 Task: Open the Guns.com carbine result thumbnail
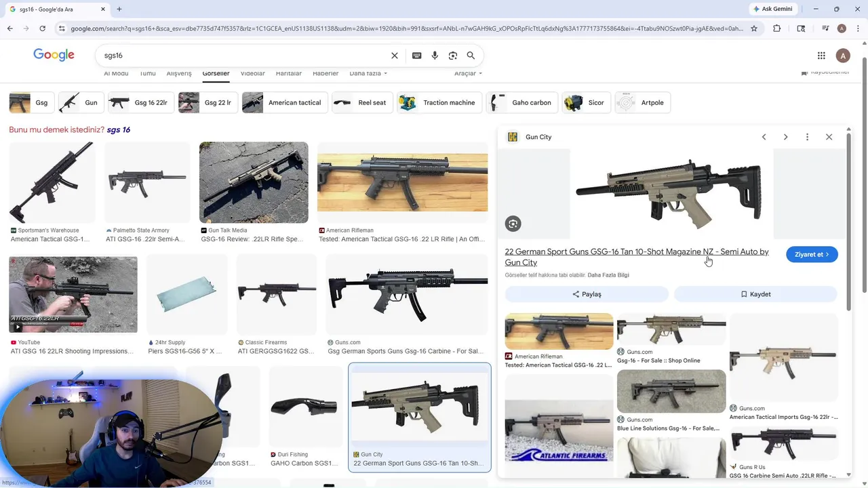(407, 294)
